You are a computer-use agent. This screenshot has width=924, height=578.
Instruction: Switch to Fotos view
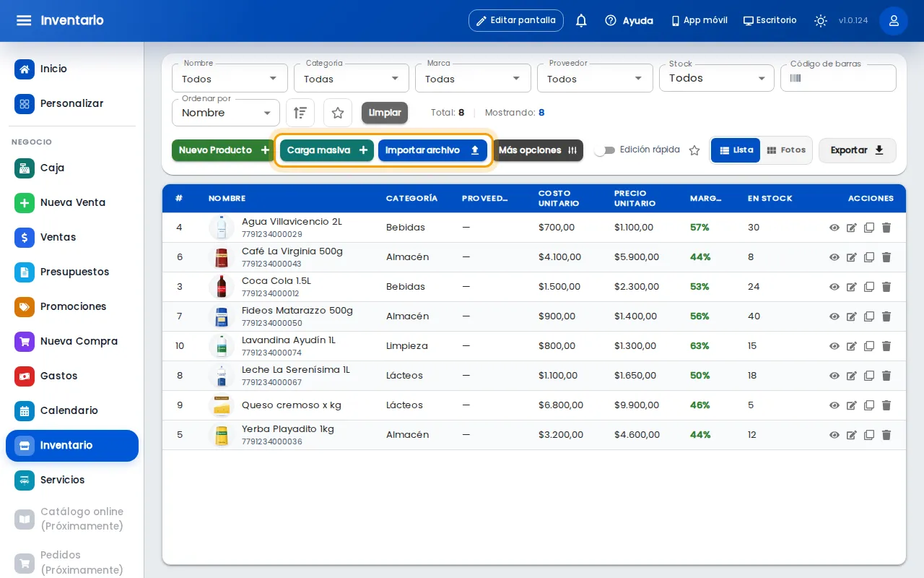coord(786,150)
